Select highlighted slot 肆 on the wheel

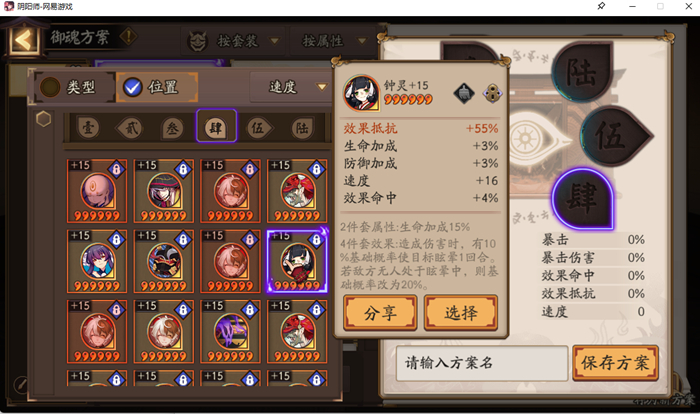point(583,199)
